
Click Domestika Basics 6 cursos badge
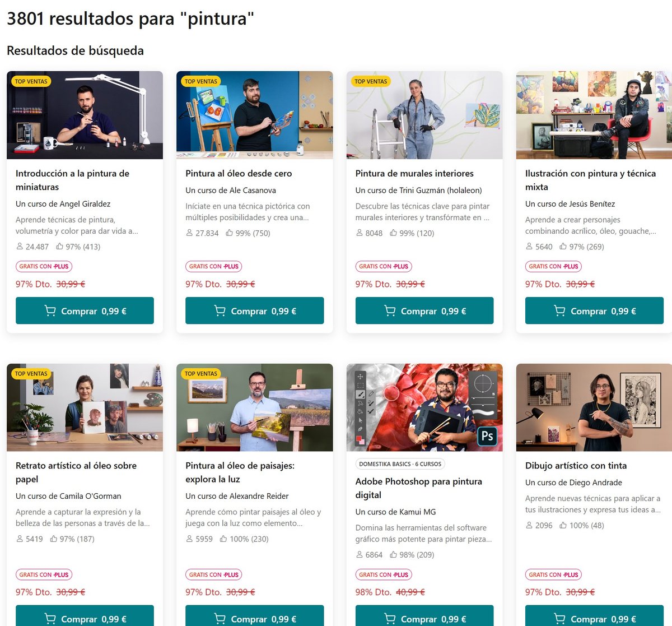[x=400, y=464]
